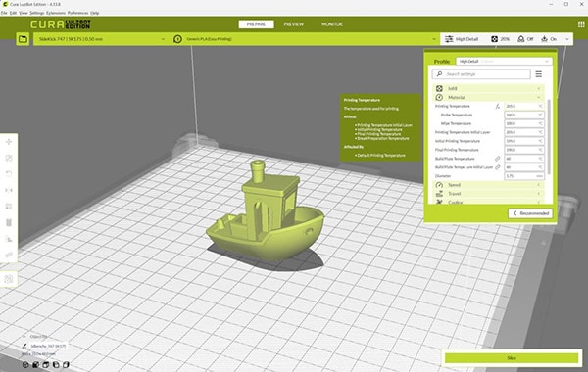This screenshot has width=588, height=372.
Task: Edit Printing Temperature Initial Layer value
Action: 524,132
